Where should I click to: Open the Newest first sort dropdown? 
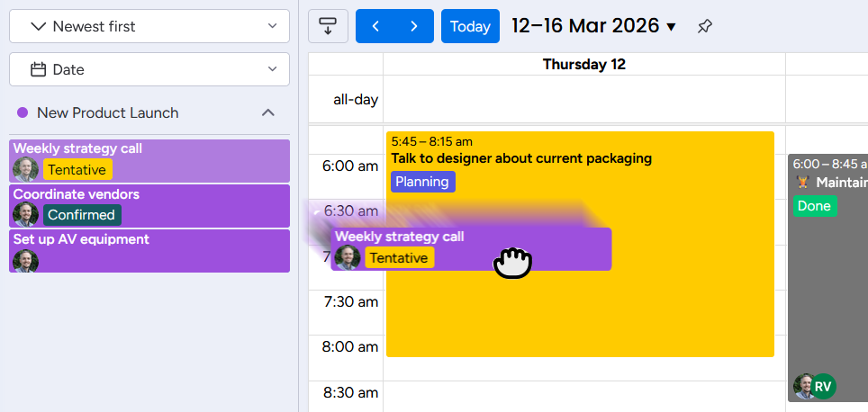pyautogui.click(x=149, y=26)
